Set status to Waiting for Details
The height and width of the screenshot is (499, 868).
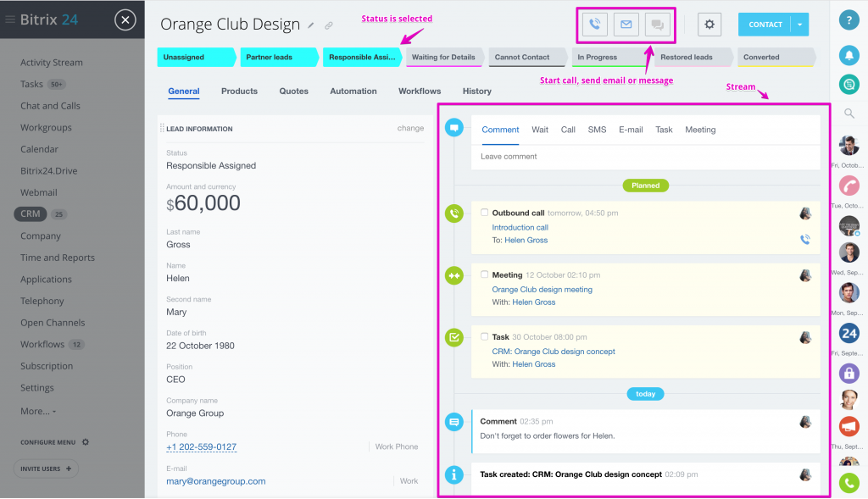[445, 57]
